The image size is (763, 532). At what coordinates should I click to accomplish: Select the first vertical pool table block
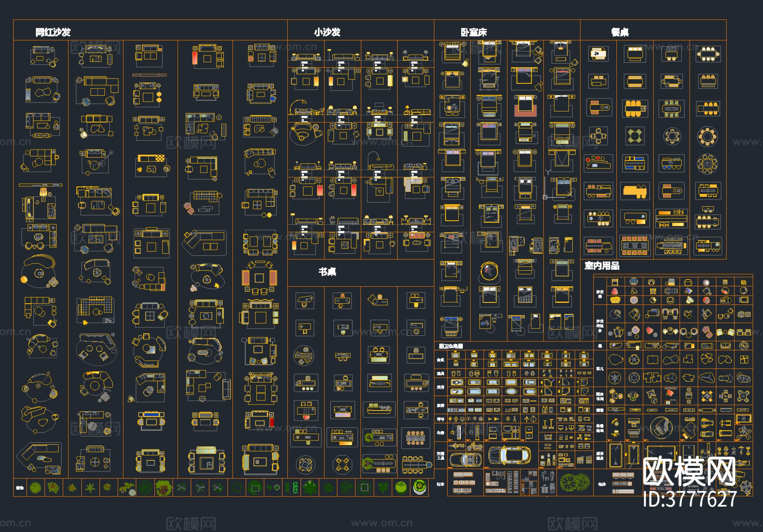click(616, 454)
